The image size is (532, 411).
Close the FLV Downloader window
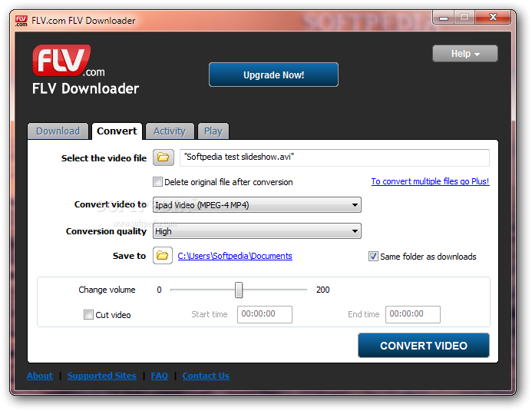coord(493,18)
